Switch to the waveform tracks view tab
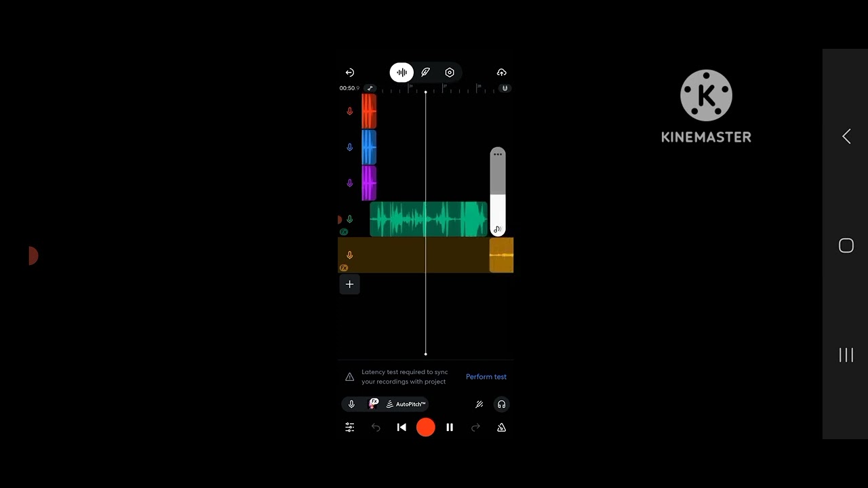The image size is (868, 488). pyautogui.click(x=401, y=73)
